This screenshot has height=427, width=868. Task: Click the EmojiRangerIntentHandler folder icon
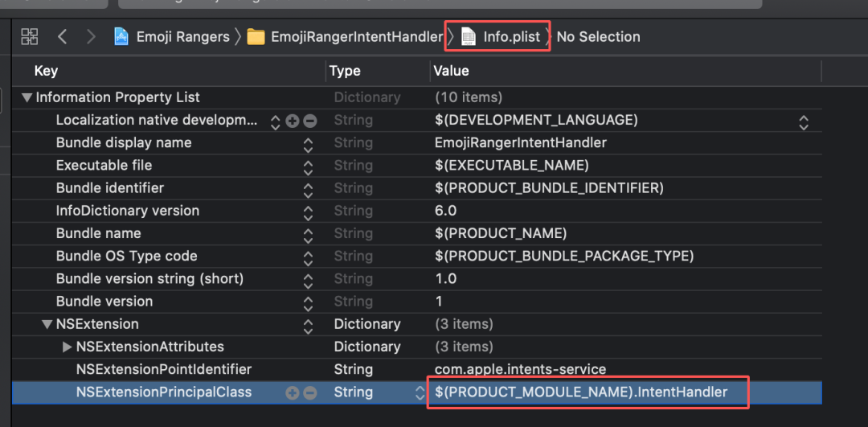256,36
